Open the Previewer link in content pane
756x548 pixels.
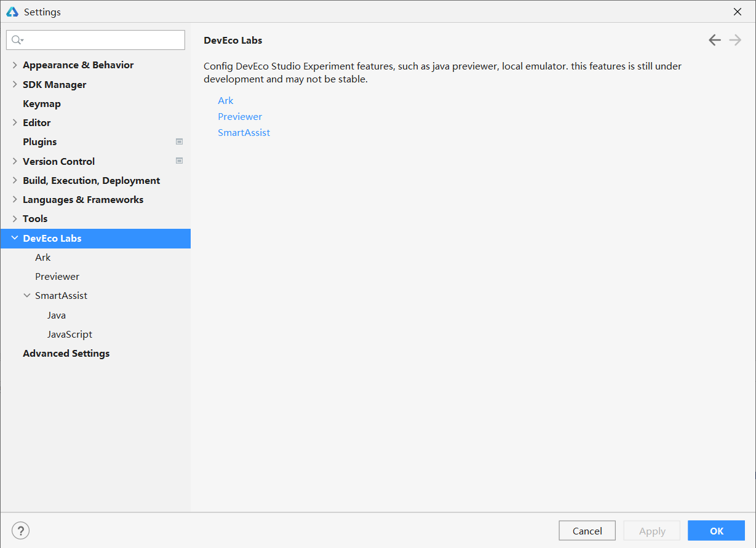(x=240, y=117)
